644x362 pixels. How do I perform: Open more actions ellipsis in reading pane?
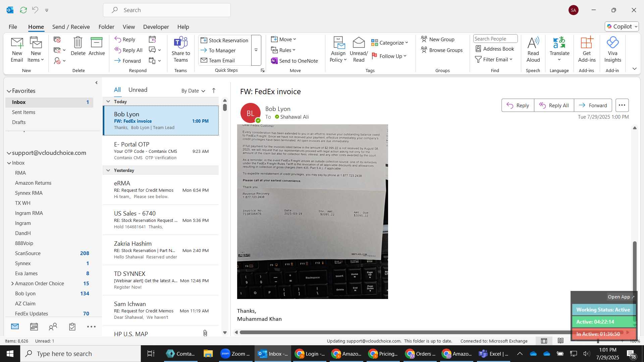pyautogui.click(x=622, y=105)
